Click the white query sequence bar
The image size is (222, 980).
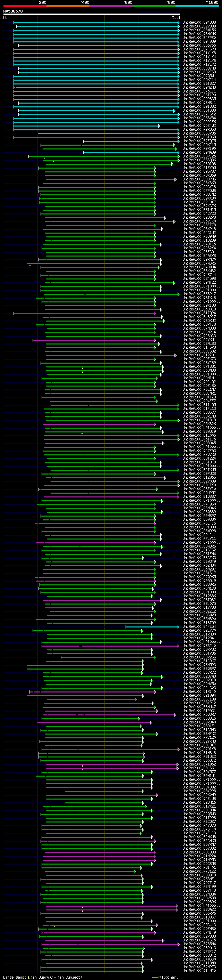(92, 15)
